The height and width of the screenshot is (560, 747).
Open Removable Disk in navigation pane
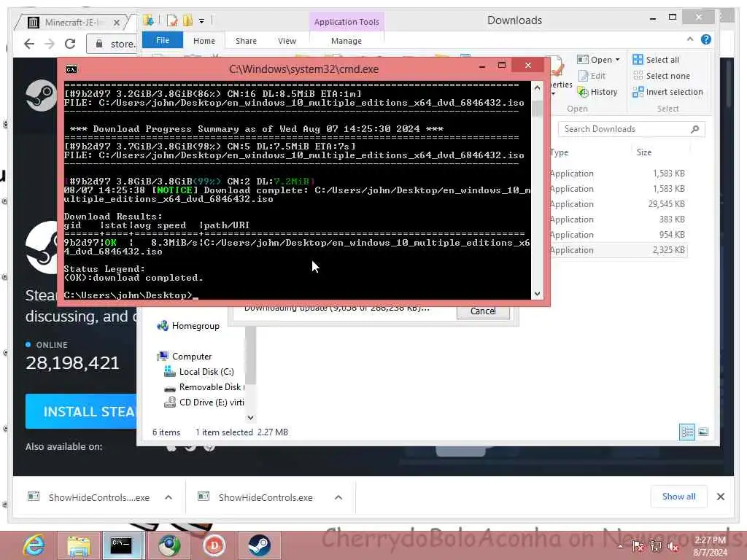click(x=204, y=387)
